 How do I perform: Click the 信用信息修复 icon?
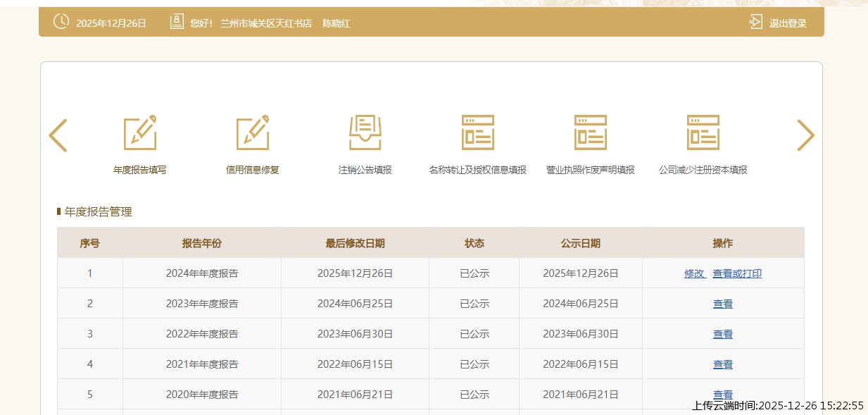[252, 132]
